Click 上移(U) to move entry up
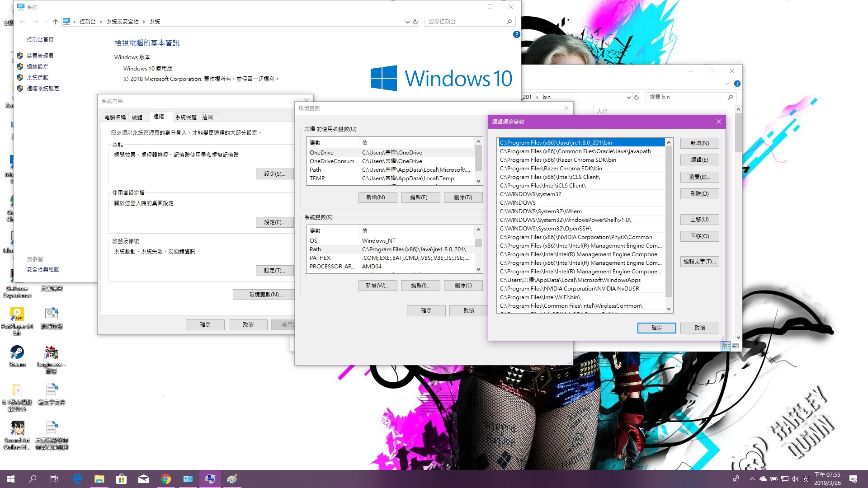The height and width of the screenshot is (488, 868). pos(699,220)
